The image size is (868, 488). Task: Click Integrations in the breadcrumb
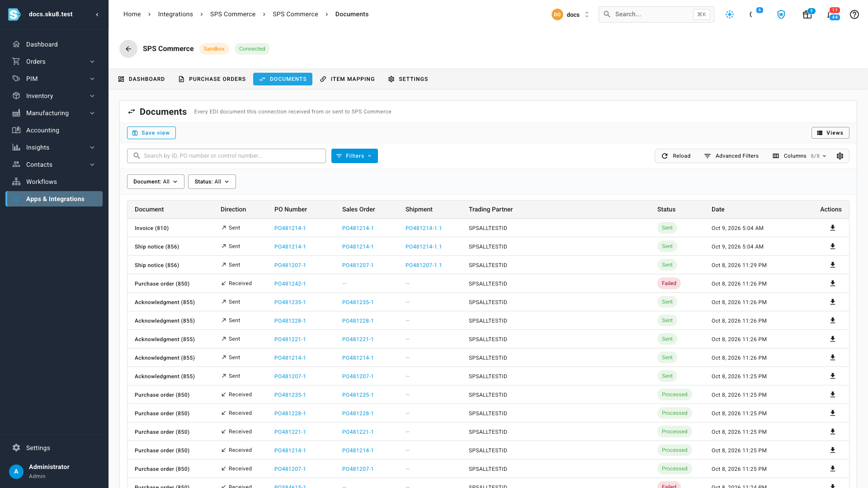click(175, 14)
